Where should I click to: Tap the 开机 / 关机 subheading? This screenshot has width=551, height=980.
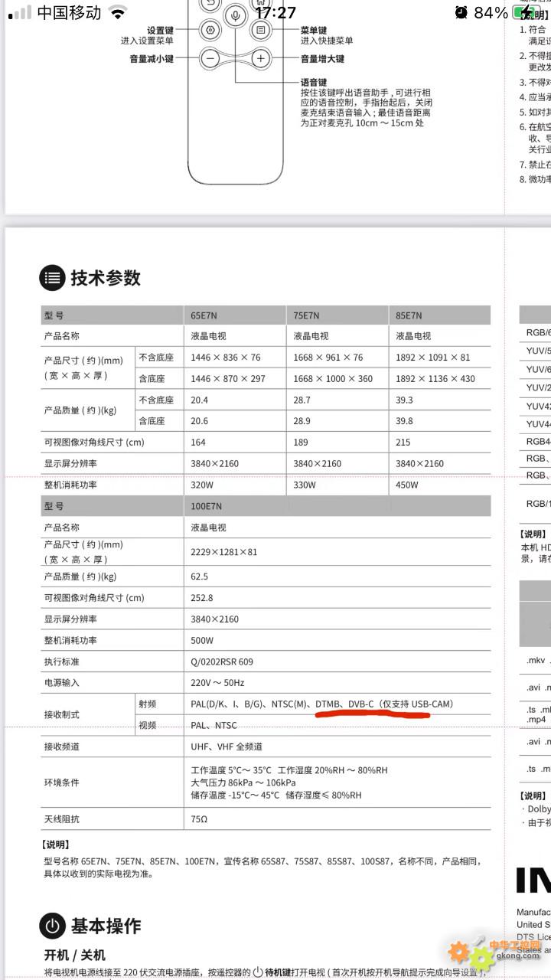[75, 955]
